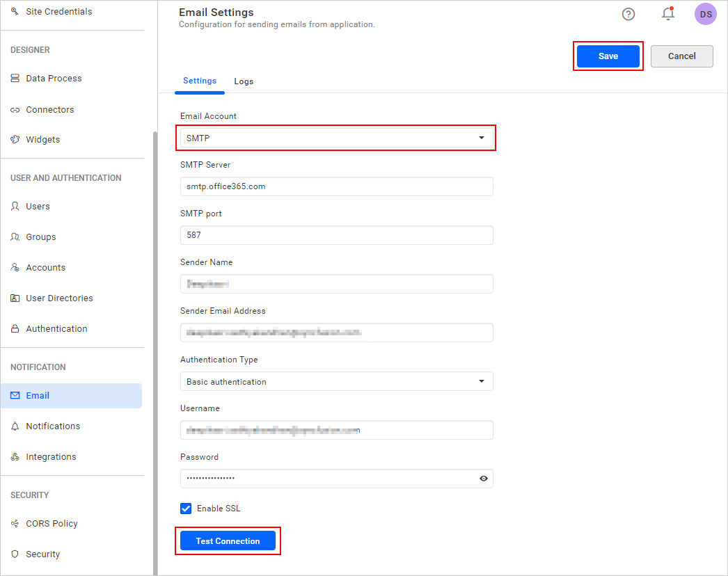Open the Authentication Type dropdown
The width and height of the screenshot is (728, 576).
482,381
